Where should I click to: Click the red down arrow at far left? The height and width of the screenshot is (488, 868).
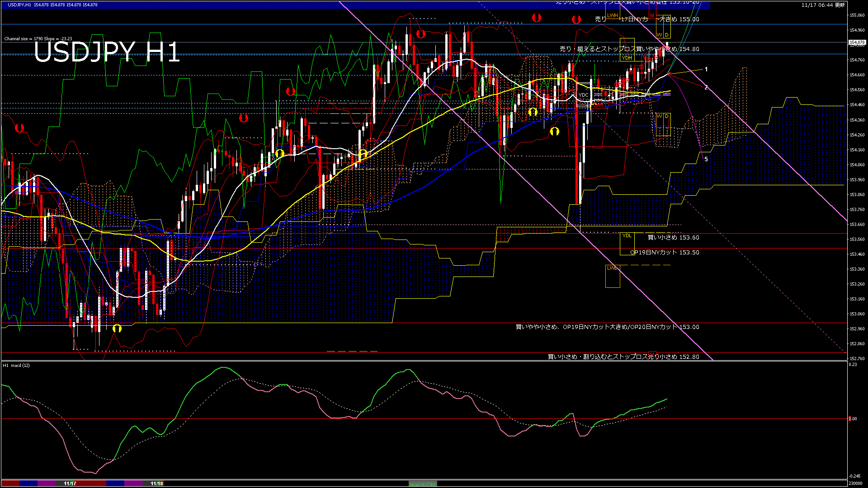pyautogui.click(x=19, y=128)
